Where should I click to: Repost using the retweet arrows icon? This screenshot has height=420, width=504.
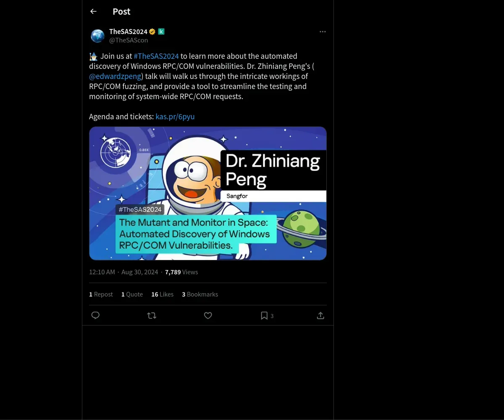152,315
